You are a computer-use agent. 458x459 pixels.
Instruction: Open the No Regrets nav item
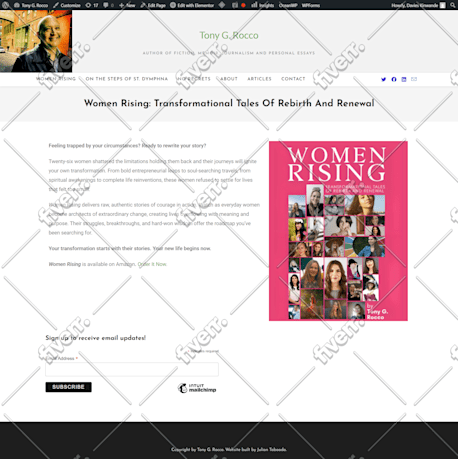point(194,79)
